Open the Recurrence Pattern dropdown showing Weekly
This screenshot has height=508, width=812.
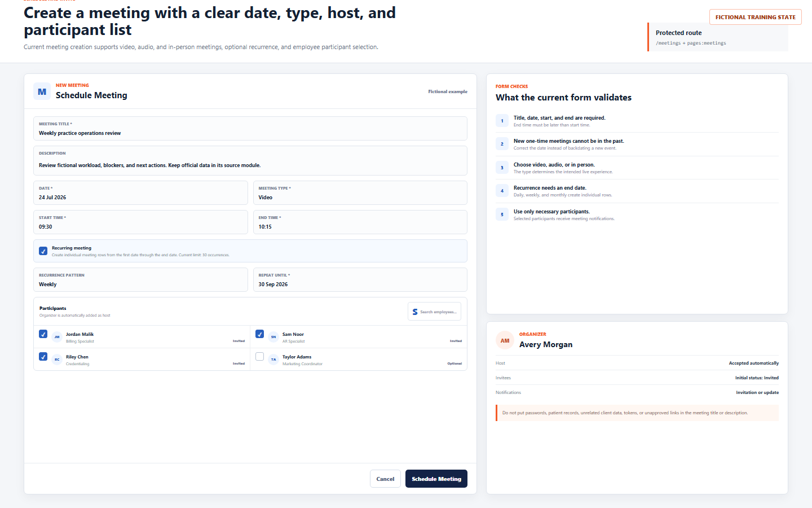140,280
